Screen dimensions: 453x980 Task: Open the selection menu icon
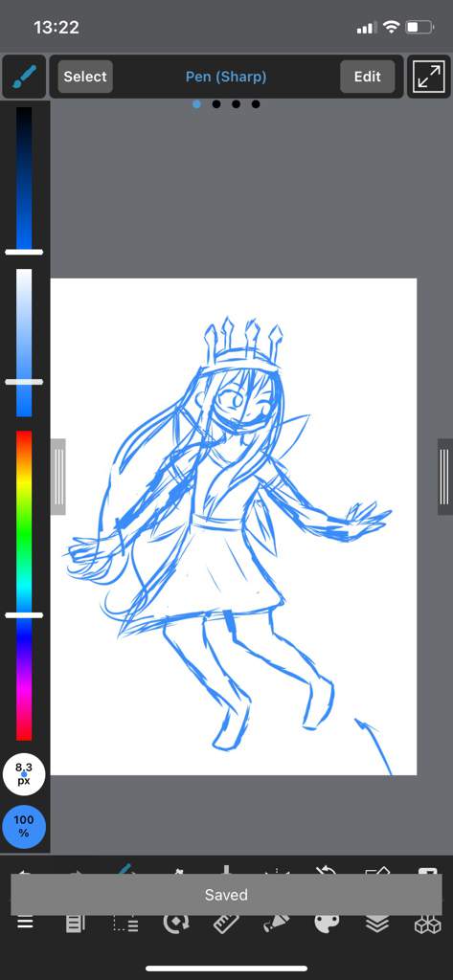click(125, 924)
